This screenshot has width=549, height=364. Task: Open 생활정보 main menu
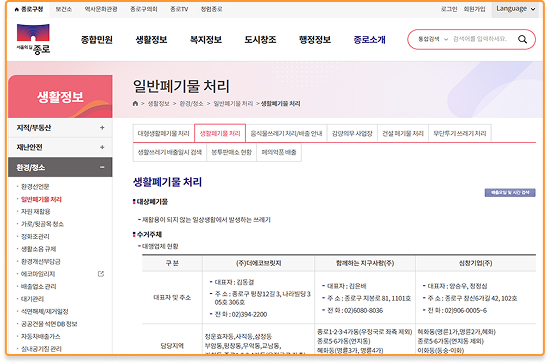pos(151,40)
